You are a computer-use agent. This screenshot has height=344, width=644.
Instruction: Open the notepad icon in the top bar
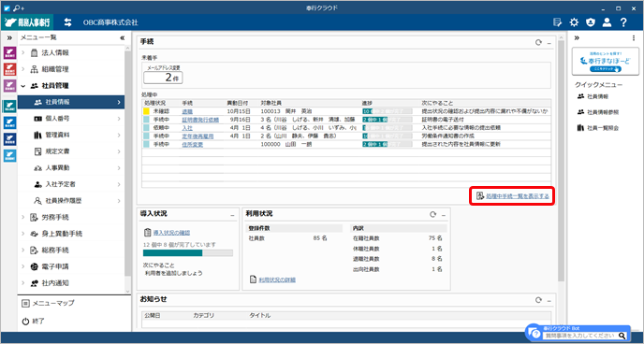click(557, 22)
